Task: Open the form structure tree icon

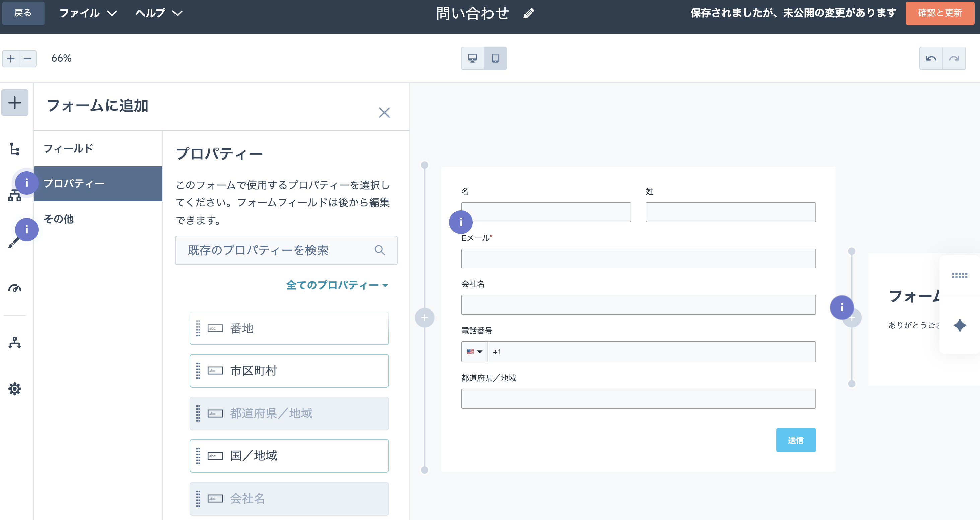Action: (x=15, y=149)
